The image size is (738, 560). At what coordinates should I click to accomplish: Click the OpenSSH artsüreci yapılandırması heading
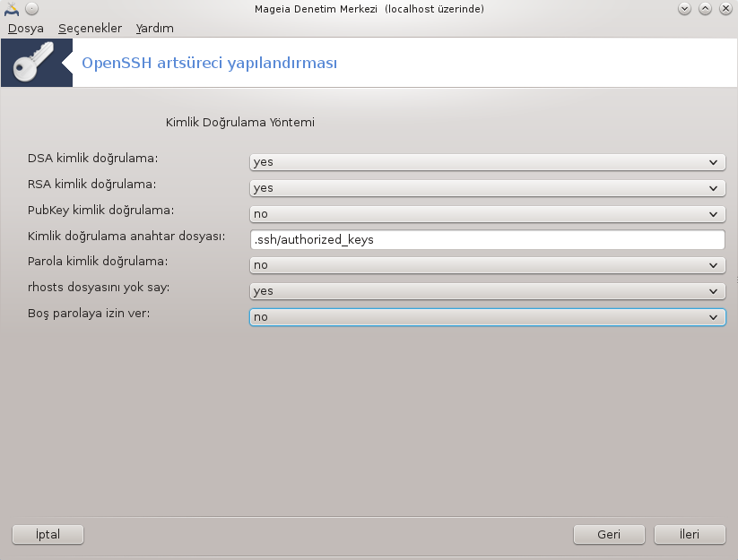(x=210, y=63)
